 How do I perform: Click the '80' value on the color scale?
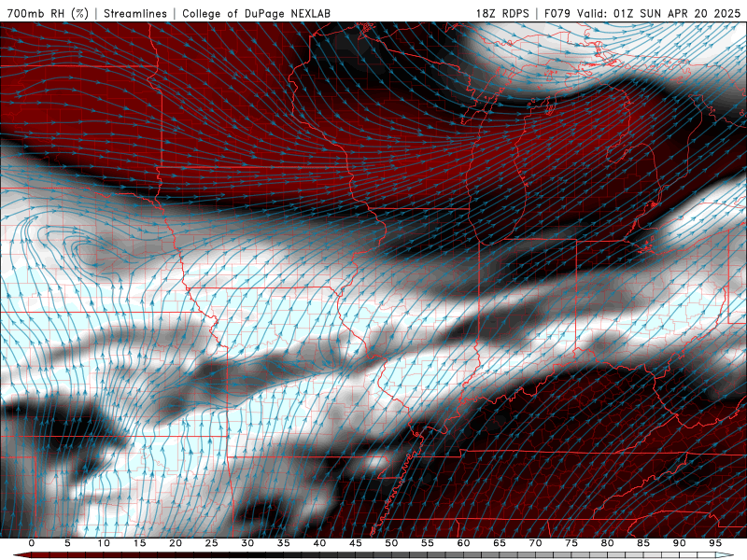click(607, 543)
